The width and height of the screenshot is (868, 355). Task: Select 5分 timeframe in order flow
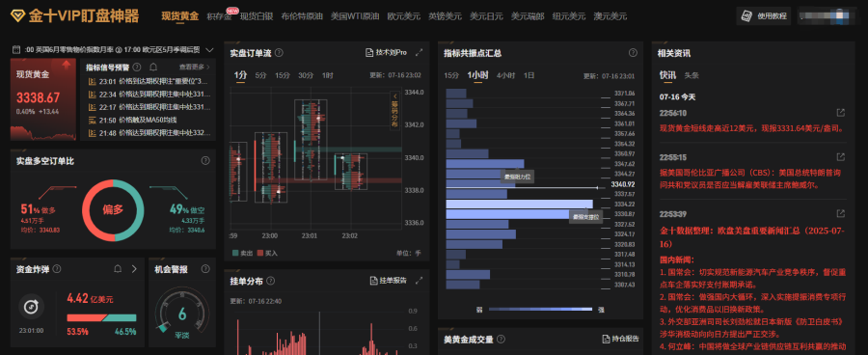coord(260,75)
